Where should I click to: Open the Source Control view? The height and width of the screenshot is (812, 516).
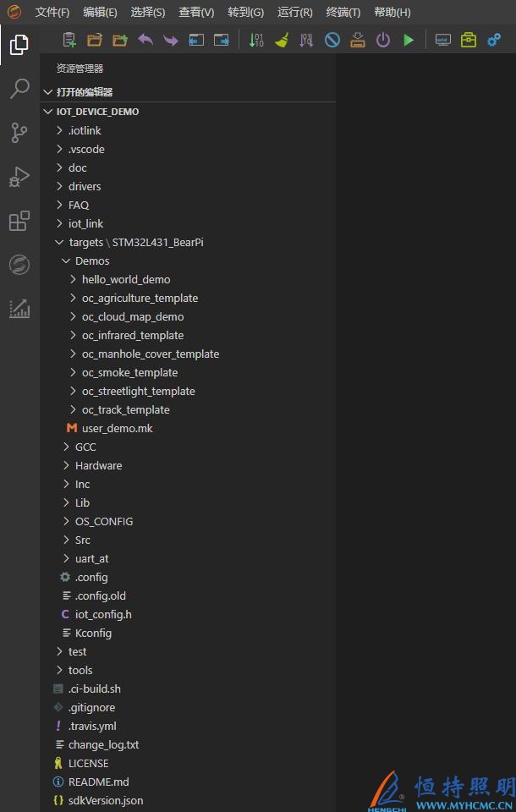click(19, 133)
